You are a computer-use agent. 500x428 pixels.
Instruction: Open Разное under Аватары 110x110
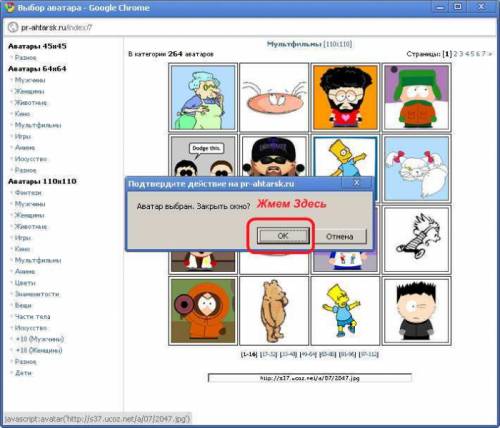tap(25, 362)
